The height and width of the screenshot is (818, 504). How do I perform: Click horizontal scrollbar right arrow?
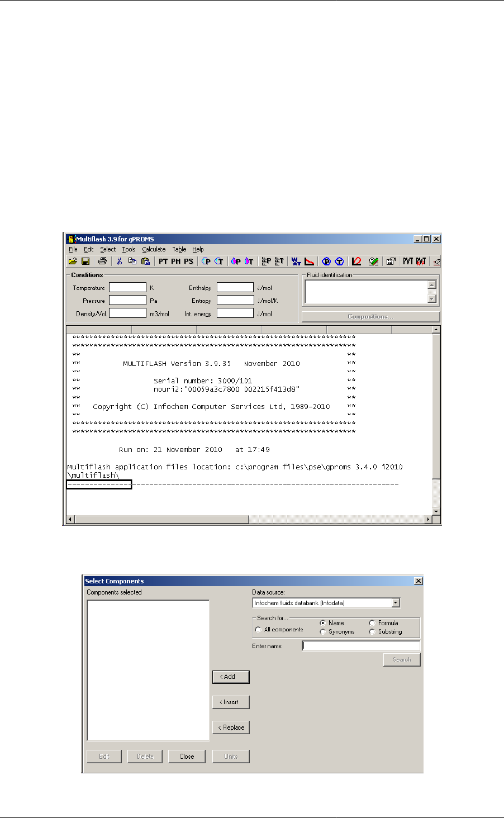point(429,520)
